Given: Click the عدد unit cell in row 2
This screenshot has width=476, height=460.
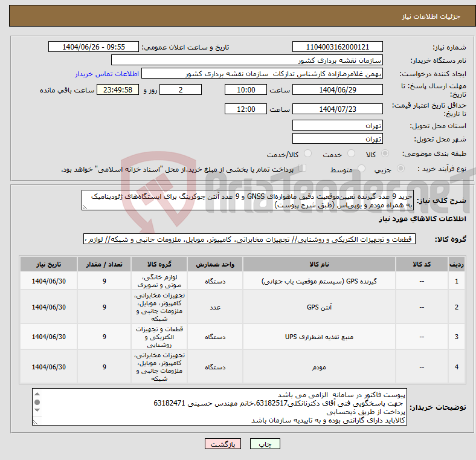Looking at the screenshot, I should (x=215, y=307).
